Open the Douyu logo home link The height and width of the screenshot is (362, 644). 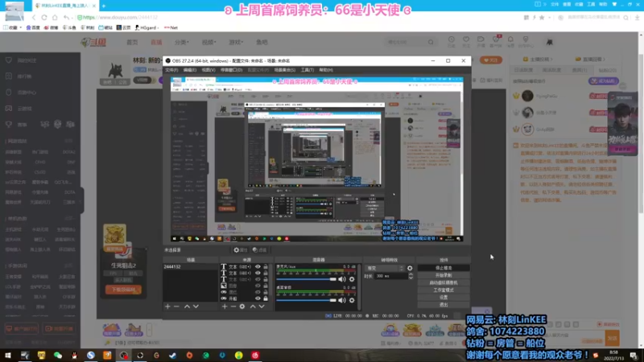click(x=93, y=42)
